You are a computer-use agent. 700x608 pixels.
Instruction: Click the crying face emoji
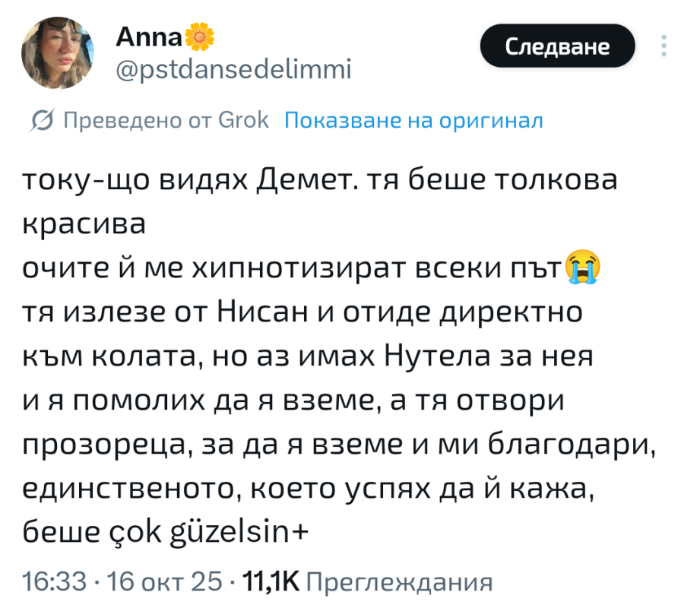tap(582, 269)
